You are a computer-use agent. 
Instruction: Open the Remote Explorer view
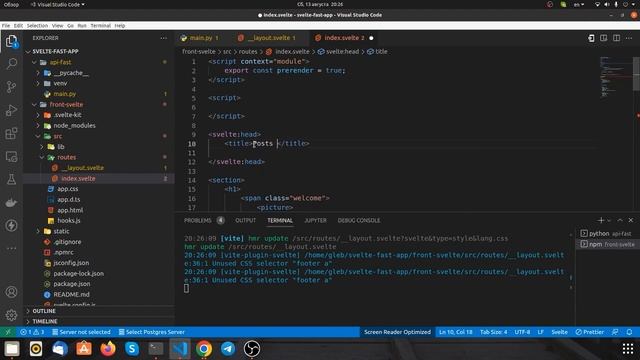pos(11,157)
